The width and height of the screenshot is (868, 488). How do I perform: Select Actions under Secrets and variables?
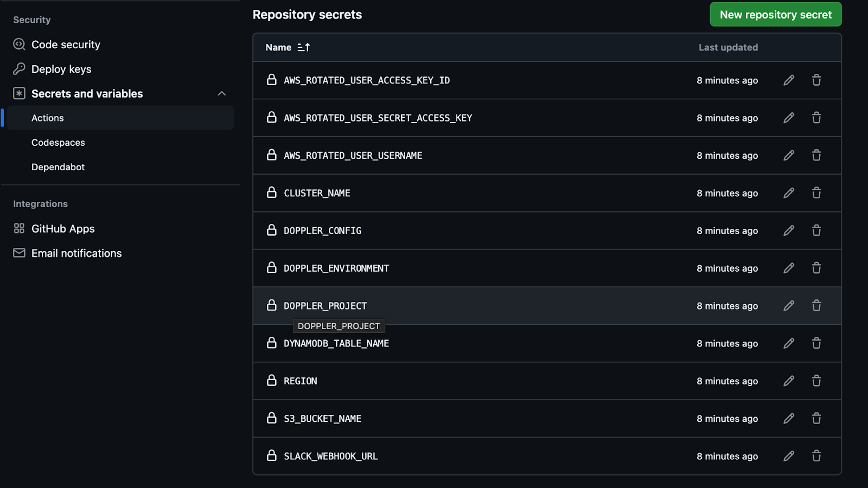48,118
